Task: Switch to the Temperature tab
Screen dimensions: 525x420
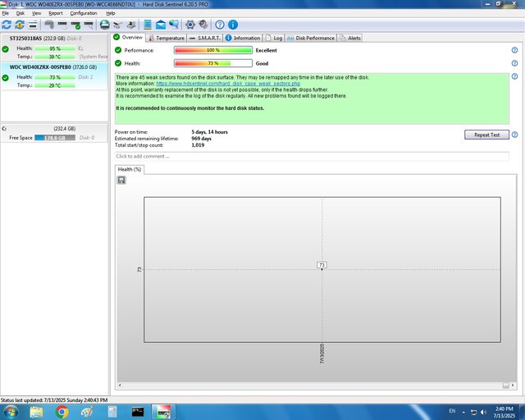Action: (x=166, y=38)
